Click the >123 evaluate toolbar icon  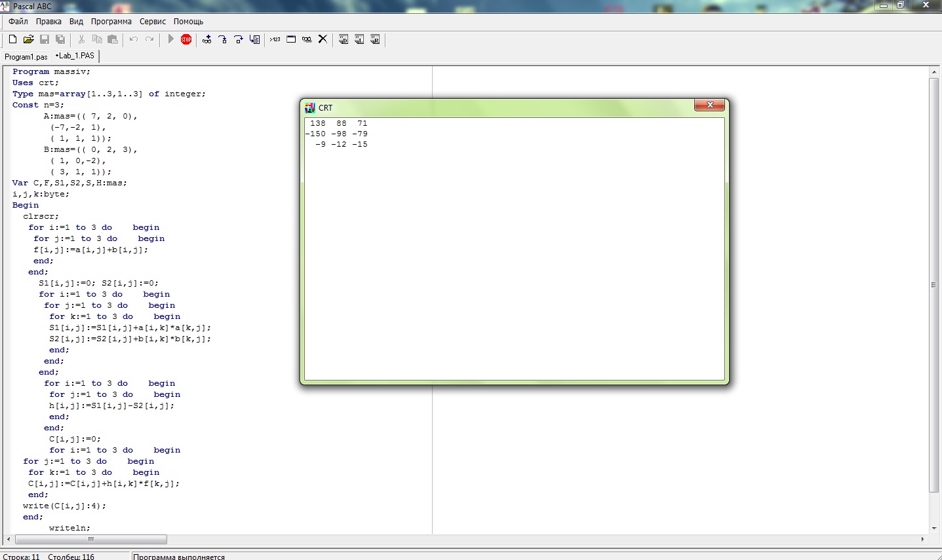(275, 39)
